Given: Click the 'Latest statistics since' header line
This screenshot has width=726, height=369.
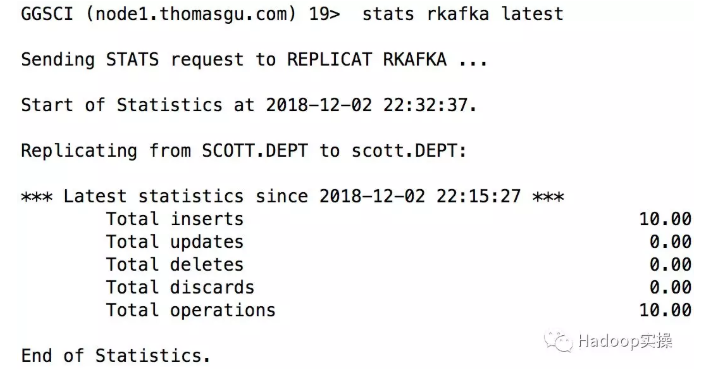Looking at the screenshot, I should [x=292, y=196].
